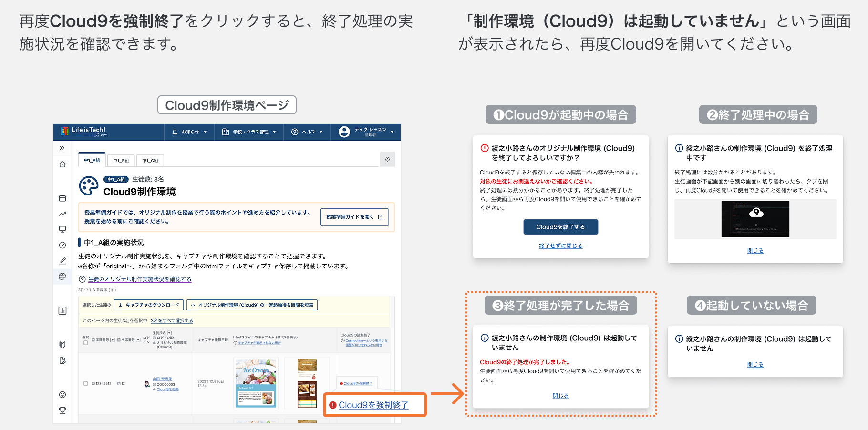
Task: Open the trophy icon in the sidebar
Action: [62, 410]
